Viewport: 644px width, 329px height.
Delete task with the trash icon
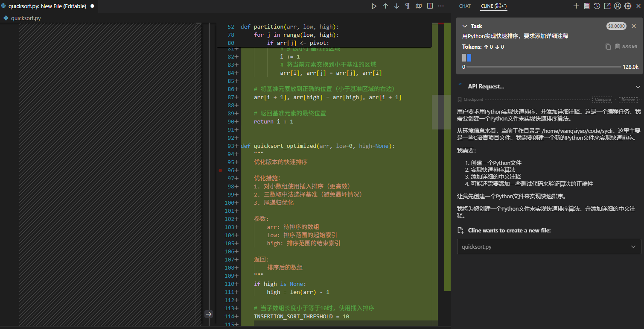[x=617, y=47]
